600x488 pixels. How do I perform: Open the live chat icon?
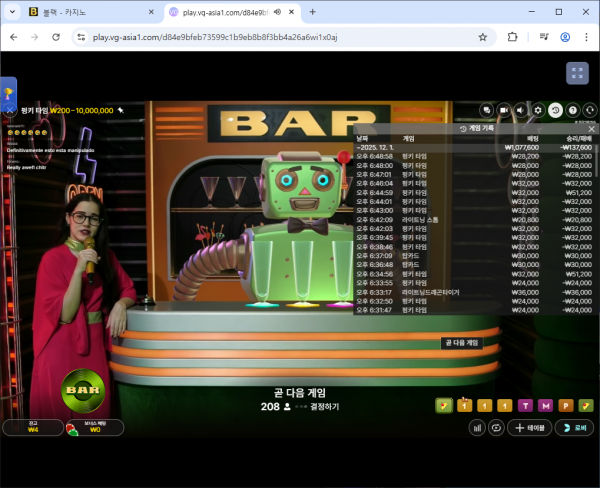tap(487, 110)
